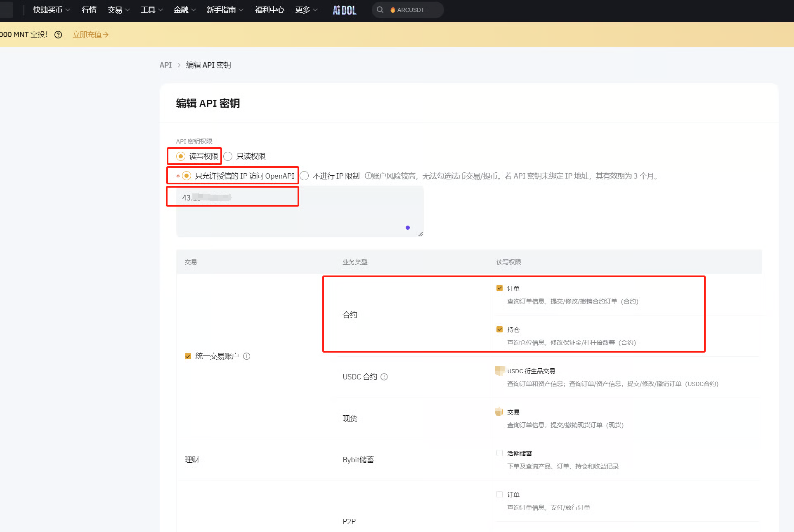Click warning icon before 账户风险较高 text
Viewport: 794px width, 532px height.
(368, 176)
